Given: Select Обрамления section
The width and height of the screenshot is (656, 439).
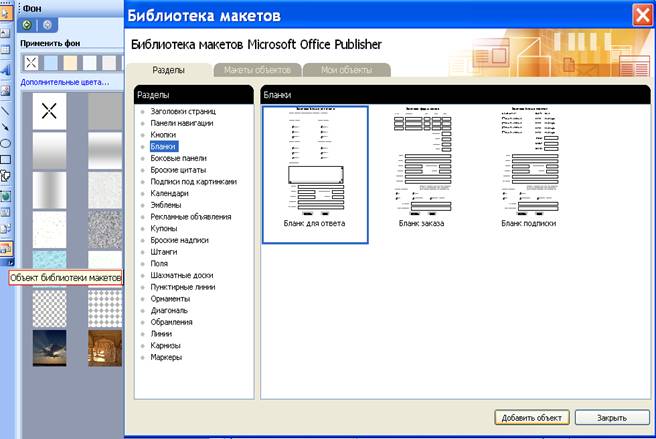Looking at the screenshot, I should click(172, 322).
